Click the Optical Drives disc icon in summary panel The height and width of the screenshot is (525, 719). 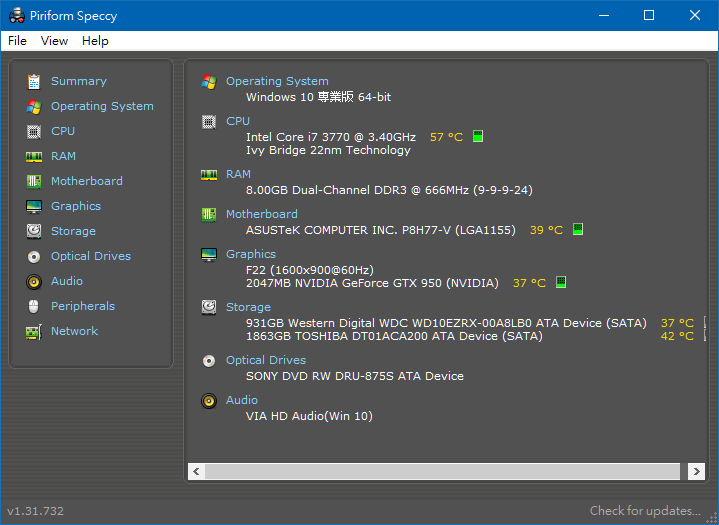tap(209, 361)
